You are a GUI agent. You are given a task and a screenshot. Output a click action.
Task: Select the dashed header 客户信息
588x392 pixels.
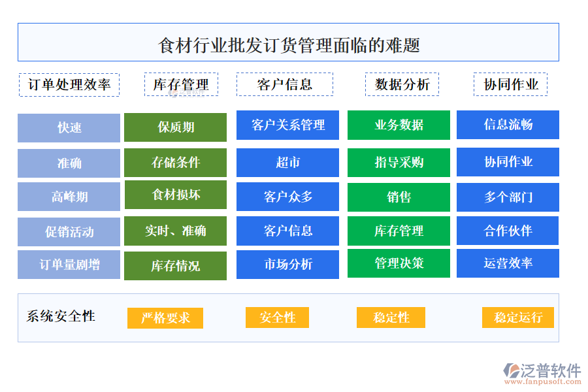click(x=285, y=84)
